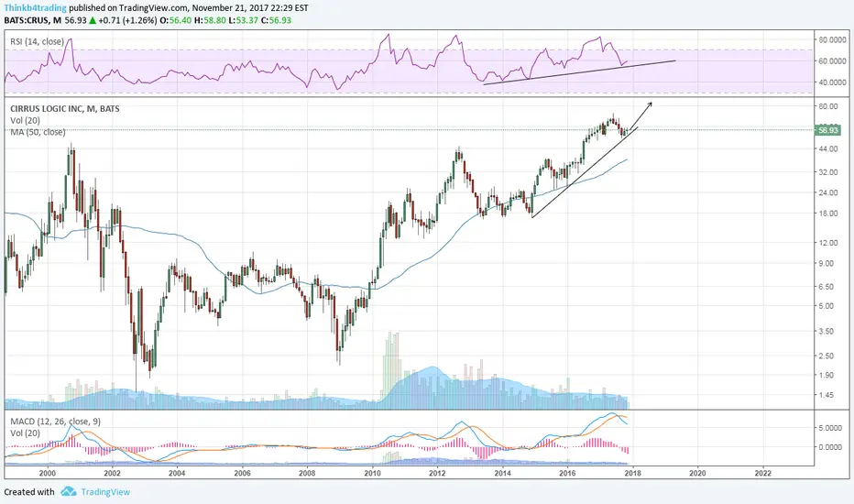This screenshot has height=504, width=854.
Task: Click the 32.00 price scale label
Action: [x=827, y=172]
